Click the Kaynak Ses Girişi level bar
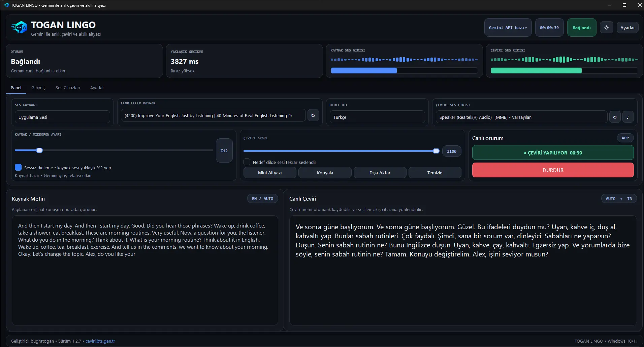 [404, 70]
